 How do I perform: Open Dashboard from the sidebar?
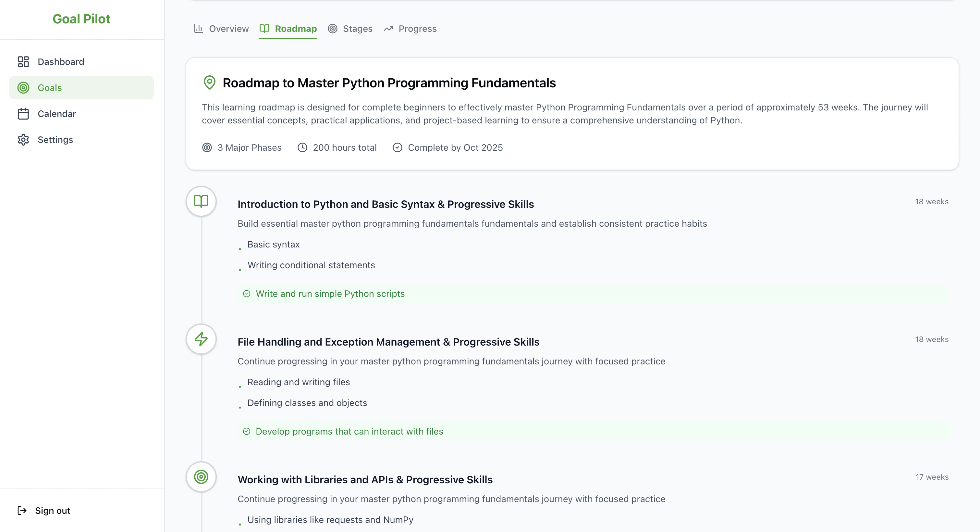(81, 62)
